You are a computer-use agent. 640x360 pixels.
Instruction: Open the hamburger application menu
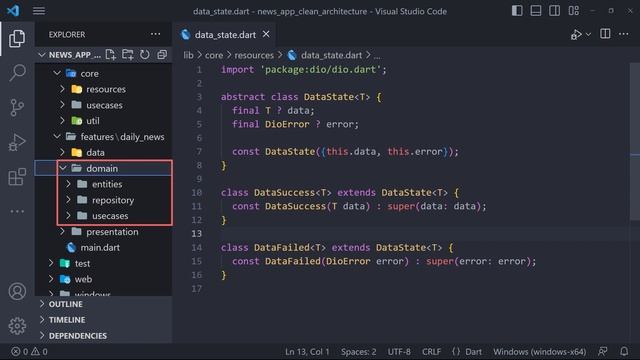(x=39, y=11)
